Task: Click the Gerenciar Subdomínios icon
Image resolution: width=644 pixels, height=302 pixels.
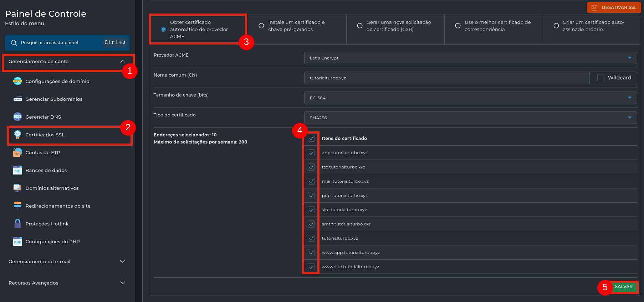Action: click(x=17, y=99)
